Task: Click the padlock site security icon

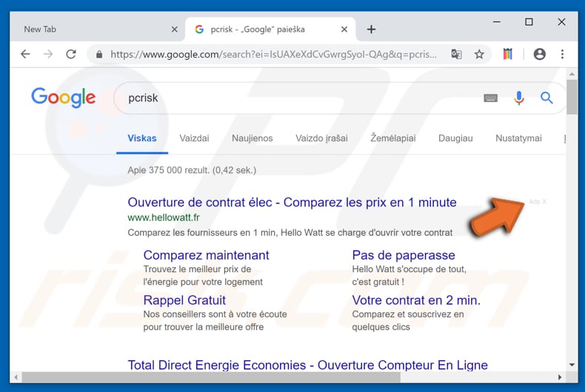Action: [x=99, y=55]
